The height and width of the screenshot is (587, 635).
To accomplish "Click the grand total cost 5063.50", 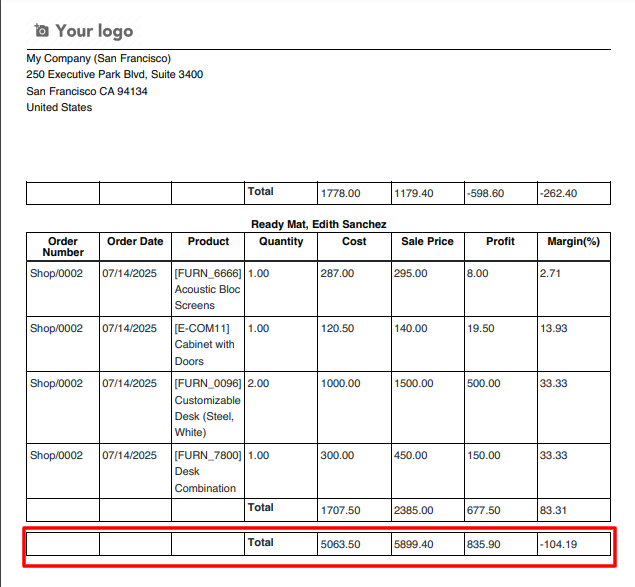I will tap(341, 544).
